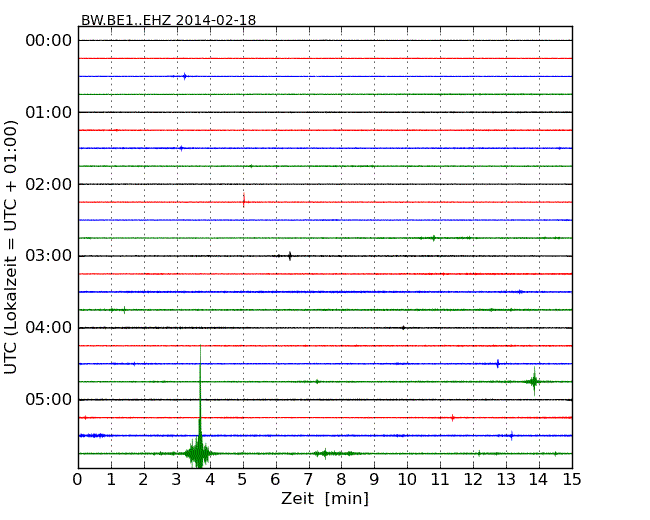Image resolution: width=650 pixels, height=520 pixels.
Task: Click x-axis tick label 6
Action: tap(275, 479)
